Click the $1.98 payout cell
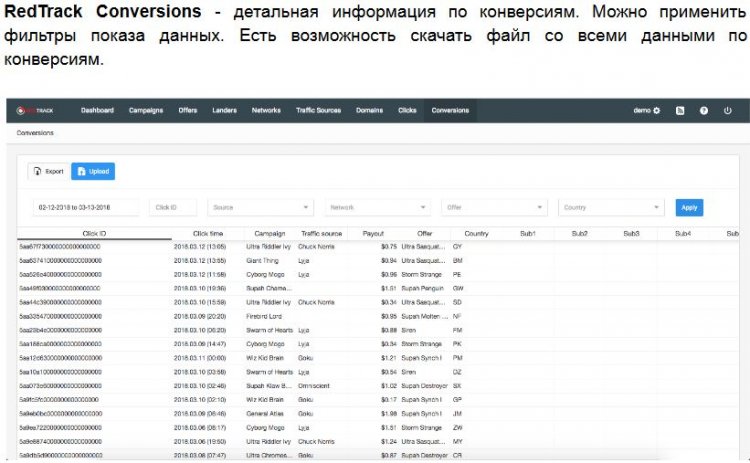 389,414
